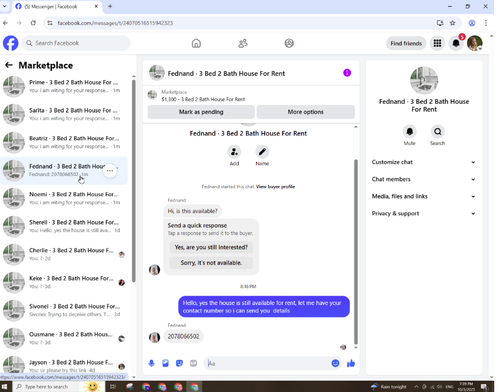Open the taskbar notification center icon
The width and height of the screenshot is (500, 392).
484,387
